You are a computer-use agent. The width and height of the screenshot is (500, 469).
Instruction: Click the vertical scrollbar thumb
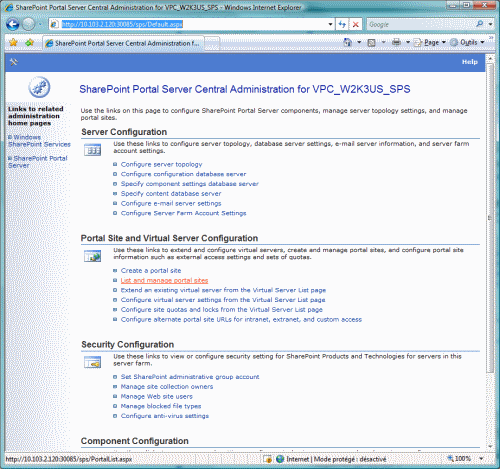489,218
